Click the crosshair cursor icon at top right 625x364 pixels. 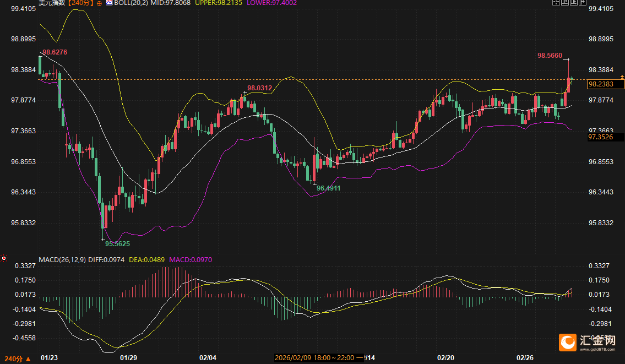(x=556, y=3)
